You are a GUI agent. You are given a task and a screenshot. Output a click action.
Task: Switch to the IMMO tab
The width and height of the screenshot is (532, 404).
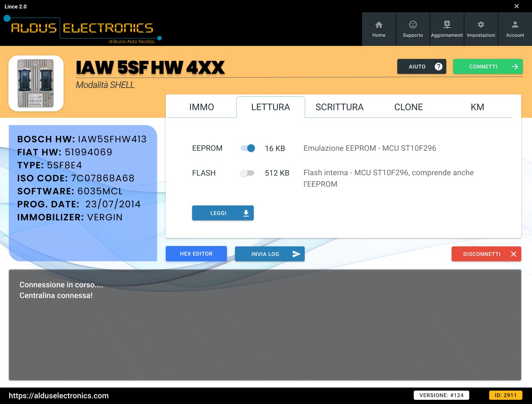click(x=202, y=107)
